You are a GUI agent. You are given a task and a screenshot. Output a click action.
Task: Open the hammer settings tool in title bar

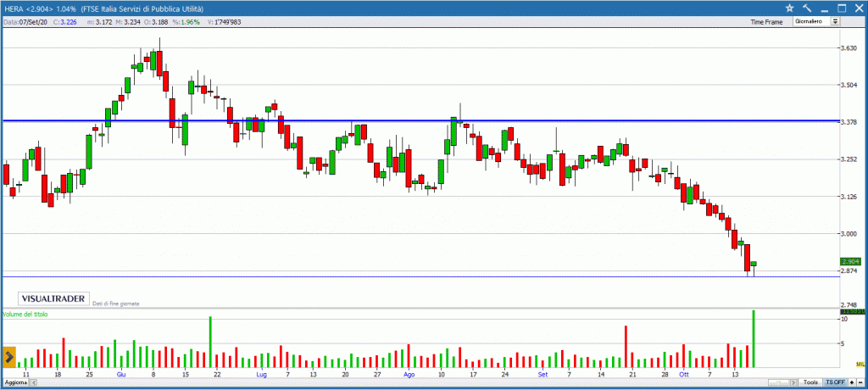pyautogui.click(x=807, y=8)
